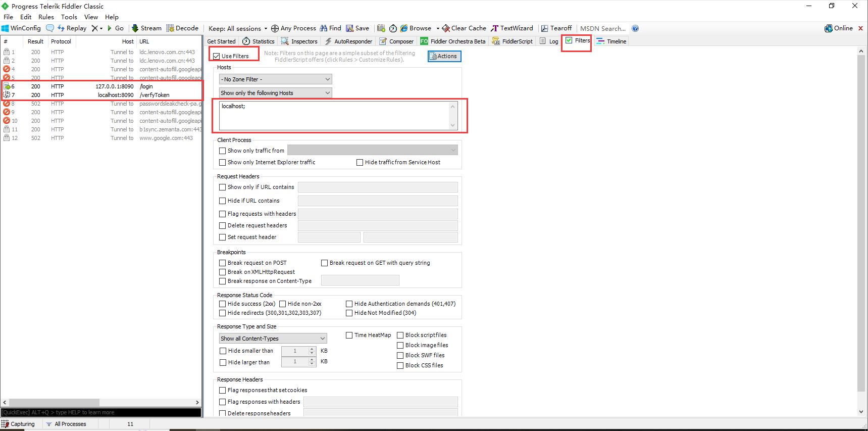Click the Filters panel vertical scrollbar
Screen dimensions: 868x431
click(x=861, y=223)
